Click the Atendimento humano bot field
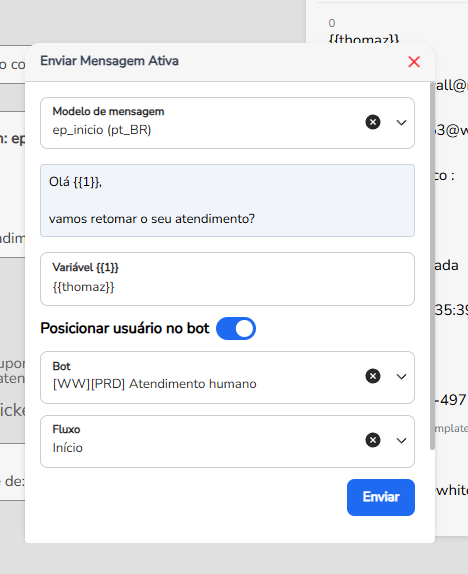468x574 pixels. (201, 377)
